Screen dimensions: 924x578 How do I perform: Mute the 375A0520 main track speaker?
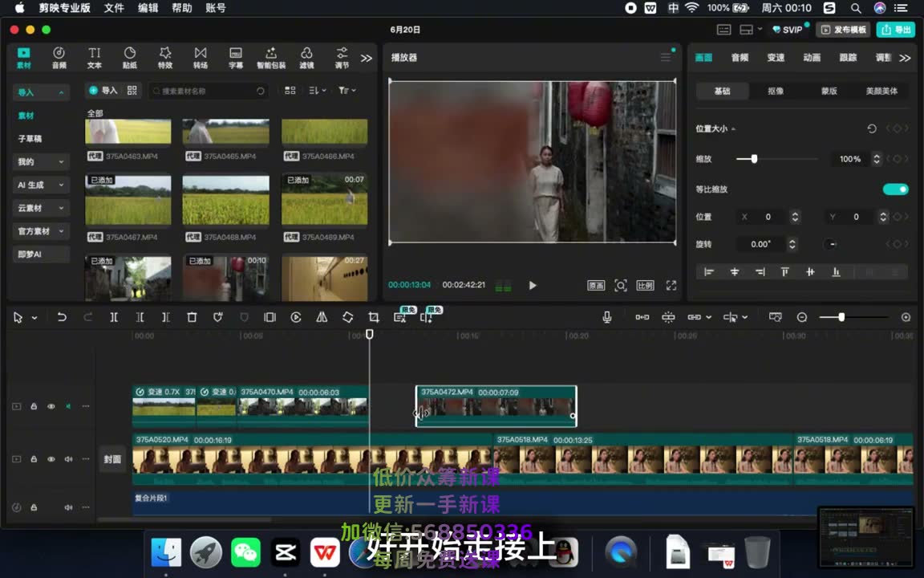68,459
